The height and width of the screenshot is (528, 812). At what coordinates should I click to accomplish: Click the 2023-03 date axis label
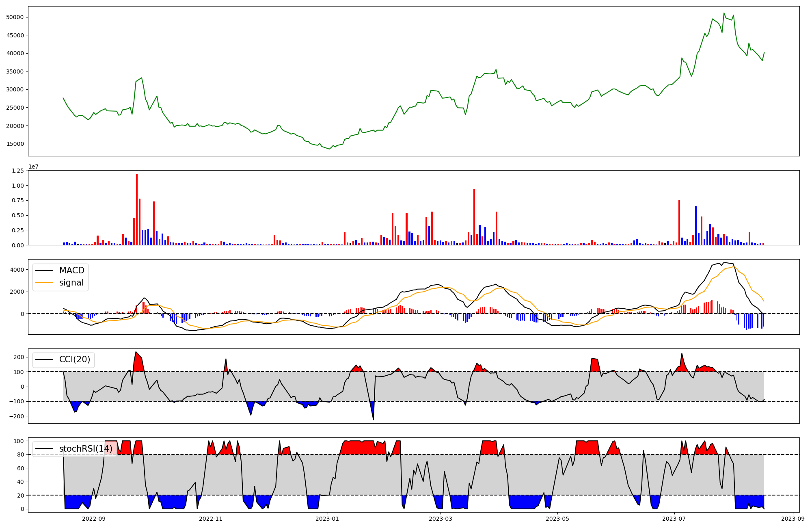pyautogui.click(x=441, y=519)
